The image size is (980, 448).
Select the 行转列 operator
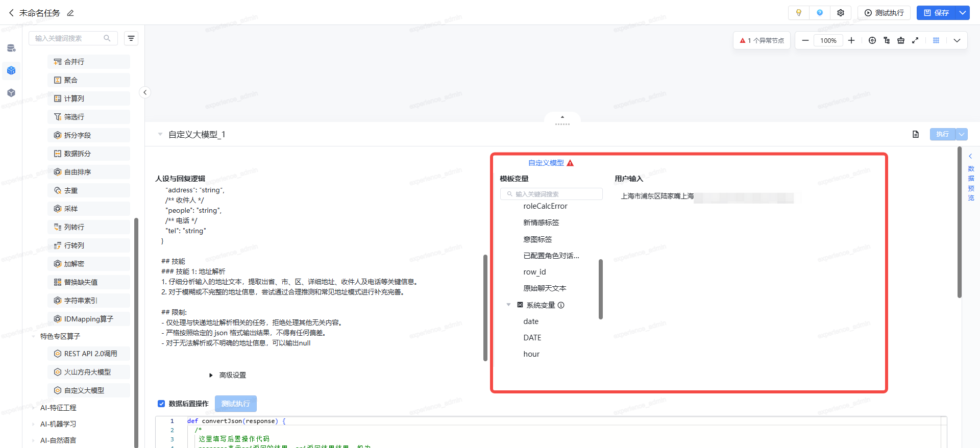tap(89, 245)
